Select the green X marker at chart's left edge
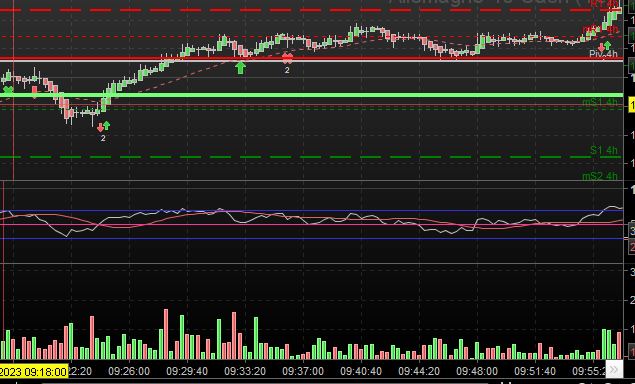The width and height of the screenshot is (635, 384). pos(8,90)
